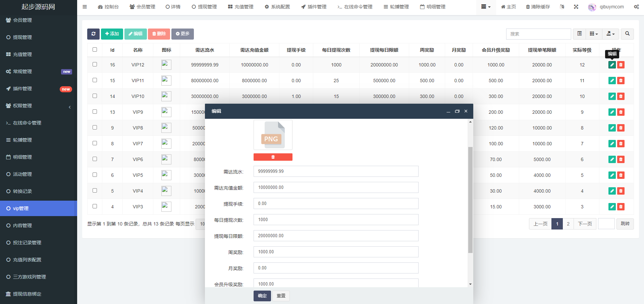Click the refresh table icon button
644x304 pixels.
[93, 34]
